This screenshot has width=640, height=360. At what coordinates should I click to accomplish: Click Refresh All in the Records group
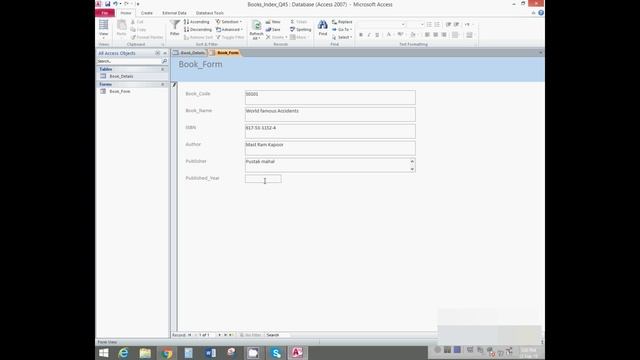coord(256,30)
